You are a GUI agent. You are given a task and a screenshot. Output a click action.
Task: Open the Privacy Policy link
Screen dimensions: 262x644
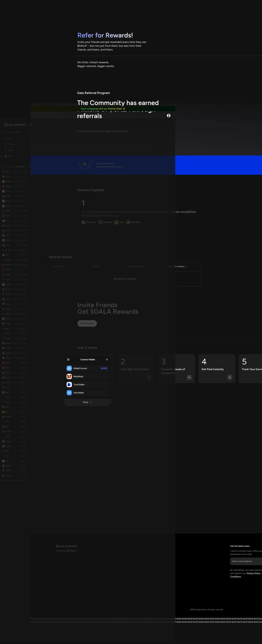pos(253,573)
